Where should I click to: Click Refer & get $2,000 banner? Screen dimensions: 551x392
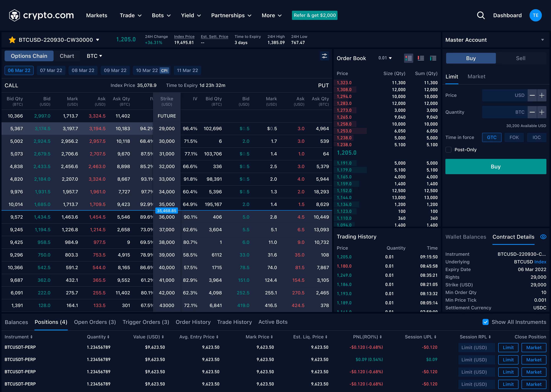coord(315,15)
